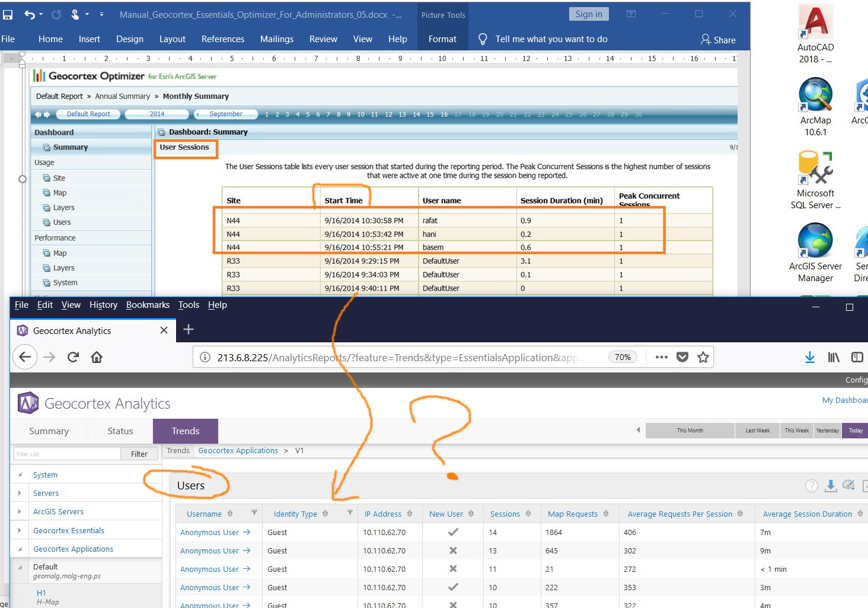868x608 pixels.
Task: Expand the Geocortex Essentials tree node arrow
Action: point(20,530)
